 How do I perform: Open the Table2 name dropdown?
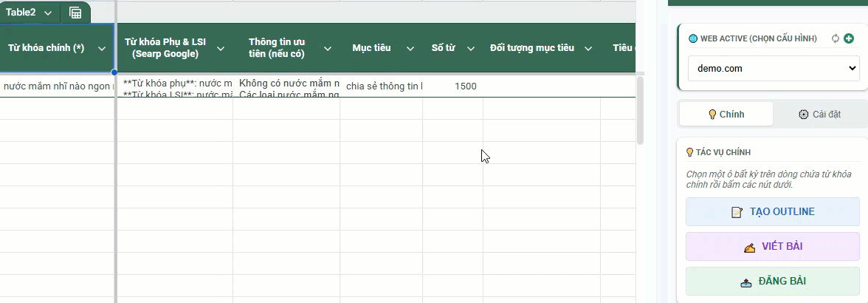48,13
